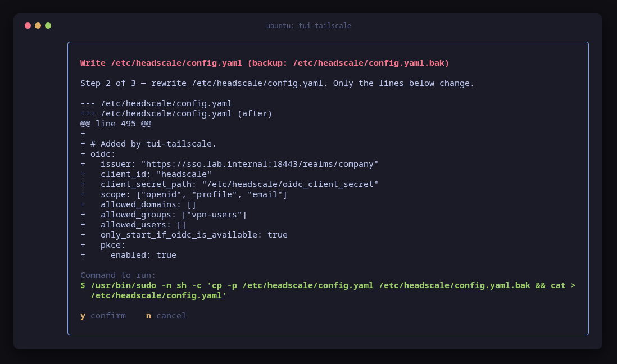Click the 'allowed_domains: []' line
The height and width of the screenshot is (364, 617).
[x=138, y=204]
